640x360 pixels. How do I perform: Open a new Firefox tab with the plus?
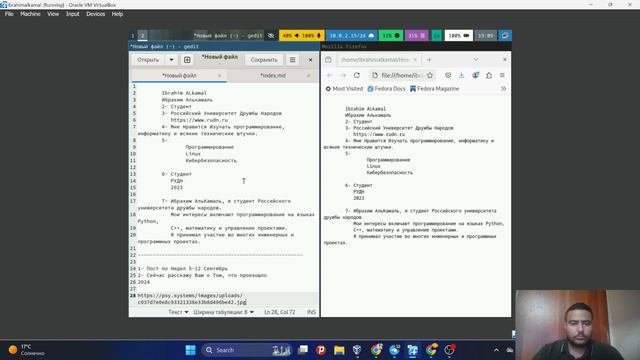[429, 60]
